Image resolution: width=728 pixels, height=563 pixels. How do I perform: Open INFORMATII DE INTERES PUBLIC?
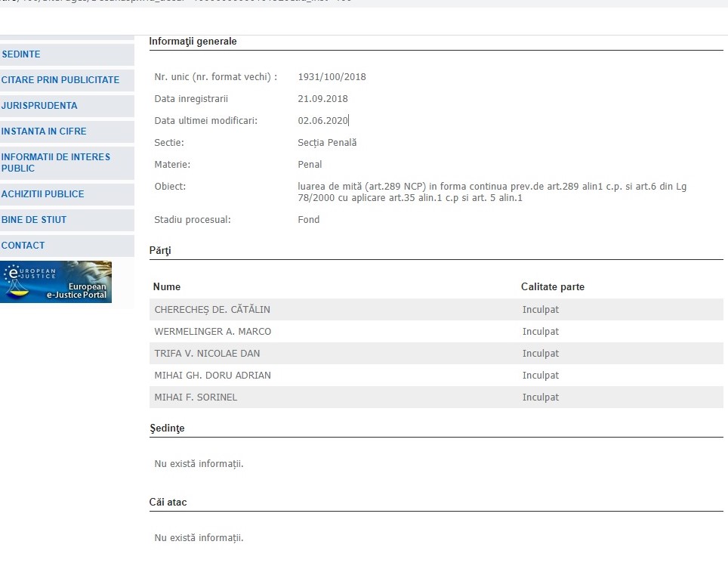click(x=56, y=162)
